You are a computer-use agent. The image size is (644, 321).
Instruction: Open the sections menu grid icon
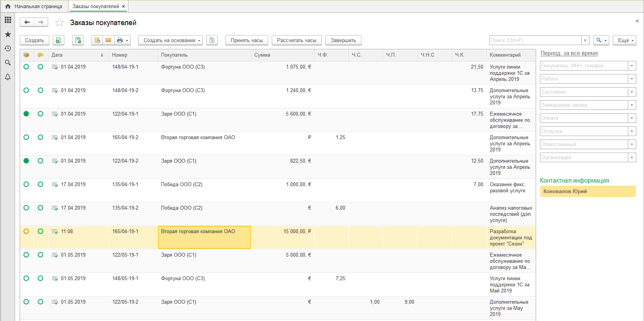8,20
